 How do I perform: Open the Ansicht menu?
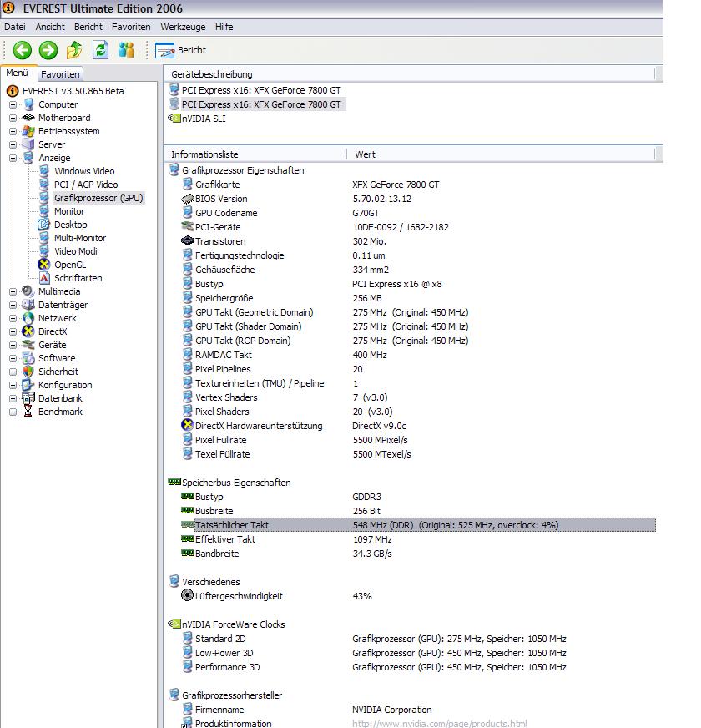point(50,27)
